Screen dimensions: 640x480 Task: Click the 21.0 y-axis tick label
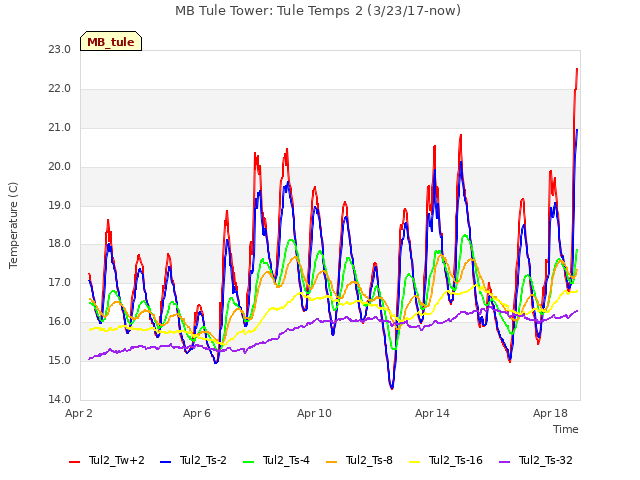coord(60,128)
